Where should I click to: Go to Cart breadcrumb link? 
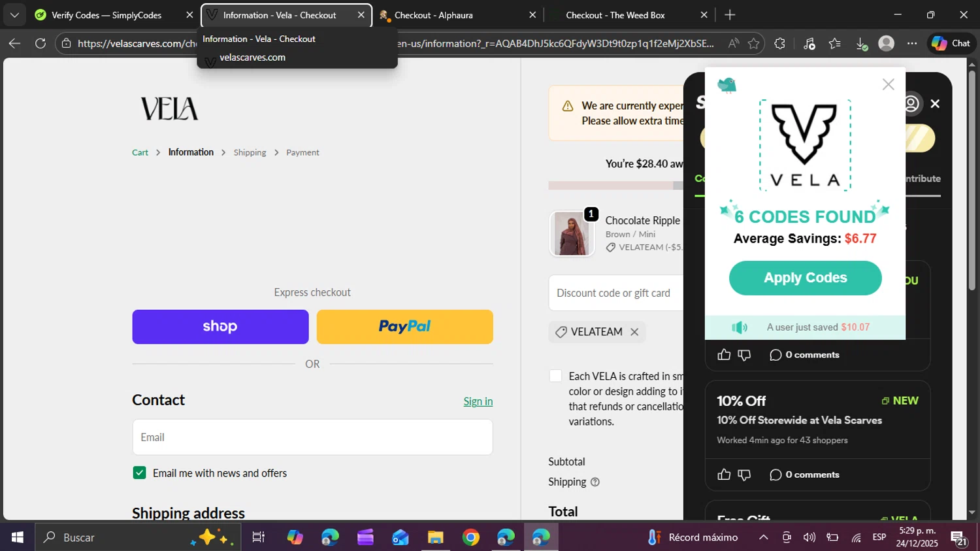[140, 152]
